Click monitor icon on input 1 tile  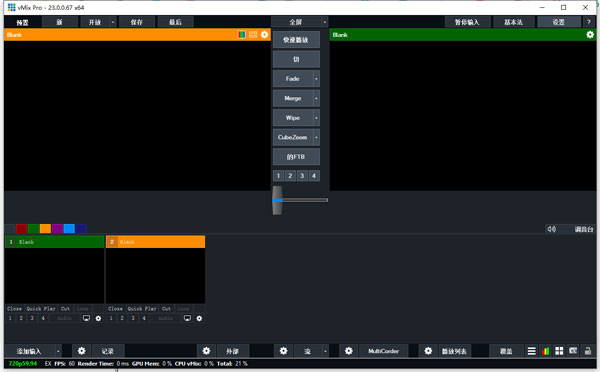(86, 318)
